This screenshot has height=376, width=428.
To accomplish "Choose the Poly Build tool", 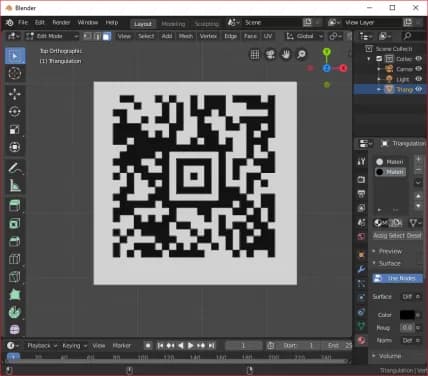I will click(x=15, y=294).
